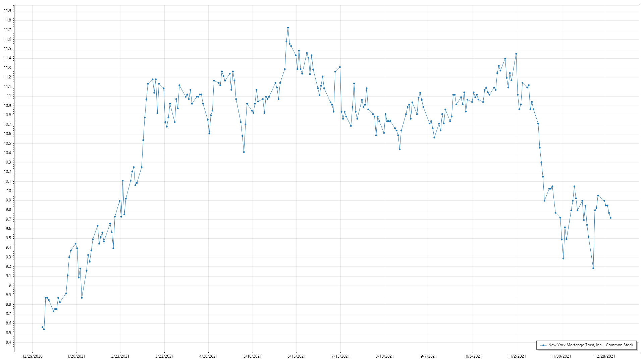Viewport: 644px width, 362px height.
Task: Select the 3/23/2021 x-axis date label
Action: (164, 356)
